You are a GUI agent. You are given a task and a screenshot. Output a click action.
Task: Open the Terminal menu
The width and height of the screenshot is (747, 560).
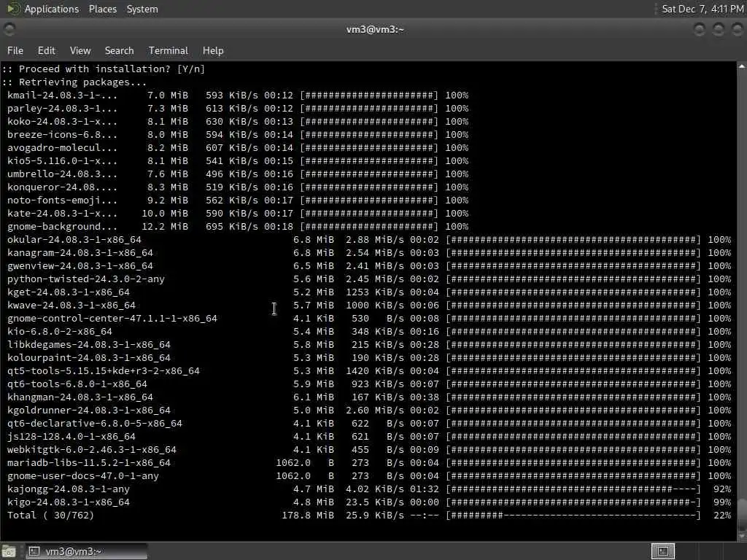(169, 50)
